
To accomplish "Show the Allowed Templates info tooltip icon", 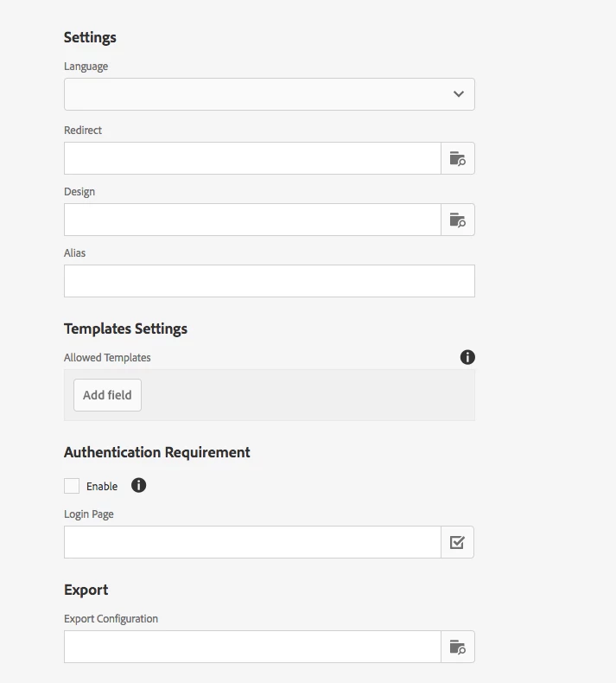I will (x=467, y=357).
